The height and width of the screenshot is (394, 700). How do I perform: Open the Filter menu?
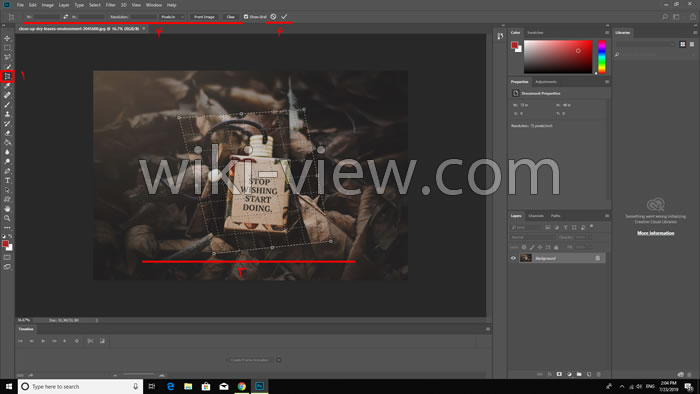pos(110,5)
